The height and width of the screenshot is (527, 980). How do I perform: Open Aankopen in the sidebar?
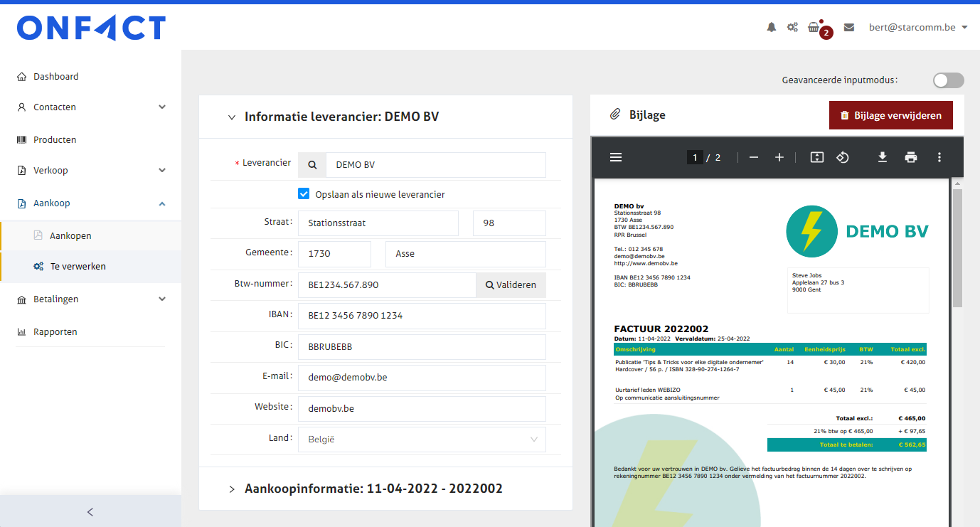pyautogui.click(x=70, y=235)
